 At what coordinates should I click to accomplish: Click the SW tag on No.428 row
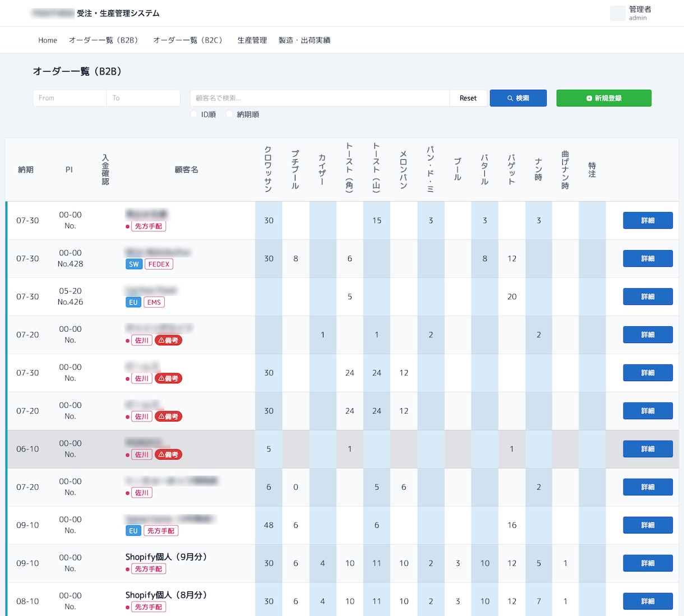click(134, 264)
